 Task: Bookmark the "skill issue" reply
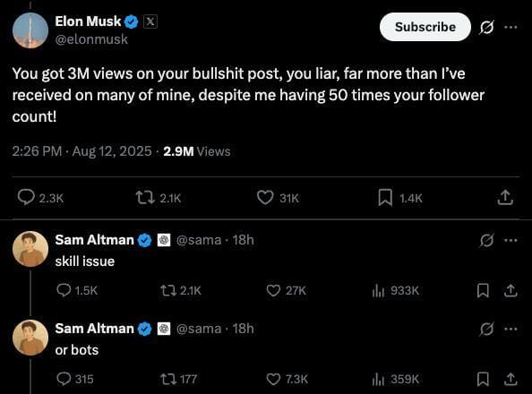[x=483, y=290]
